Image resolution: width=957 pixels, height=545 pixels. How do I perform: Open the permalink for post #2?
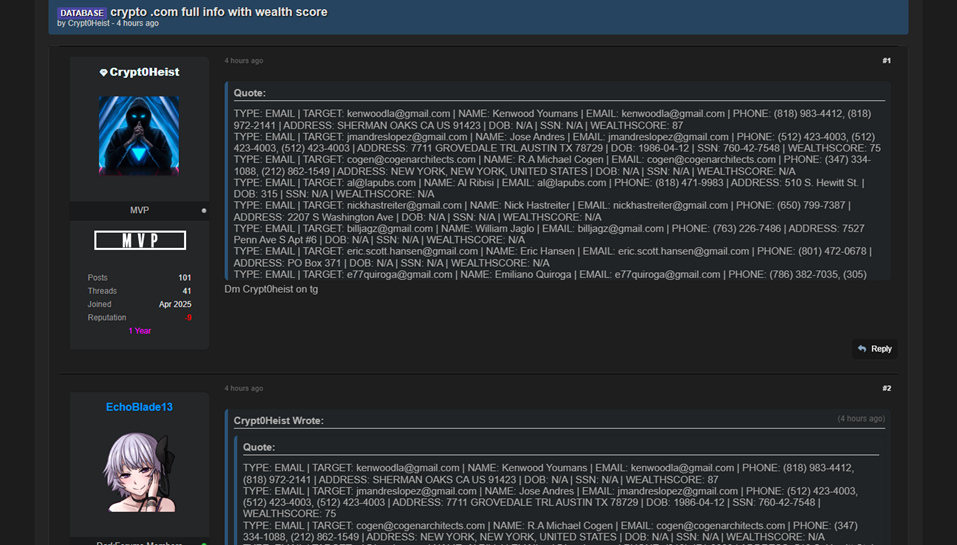pyautogui.click(x=886, y=388)
